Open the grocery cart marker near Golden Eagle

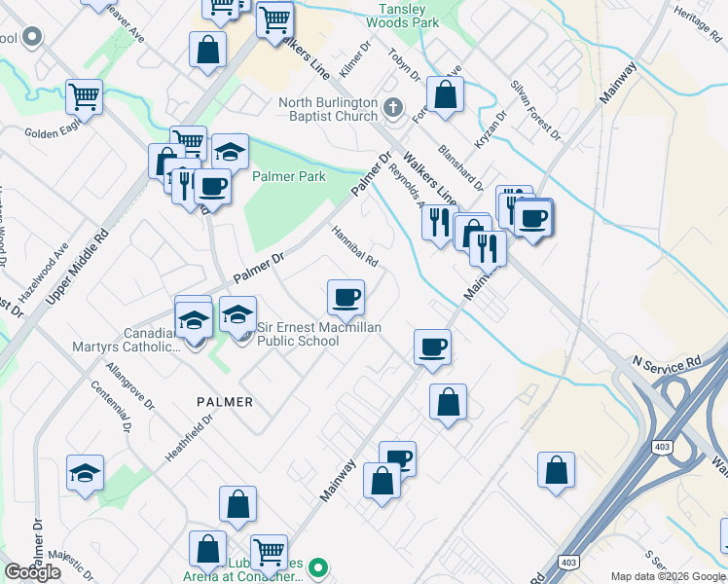pyautogui.click(x=84, y=98)
